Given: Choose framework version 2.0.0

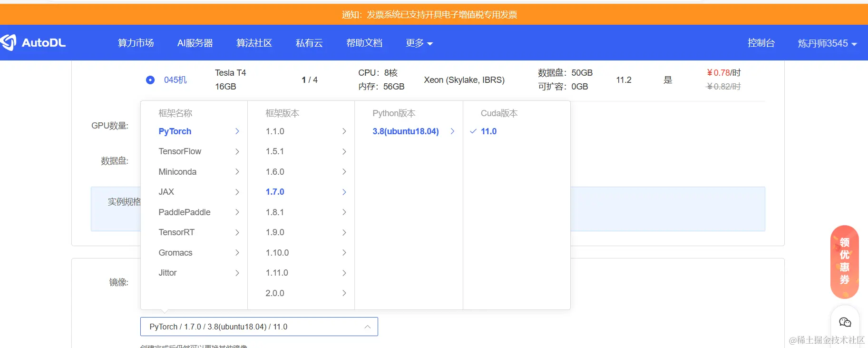Looking at the screenshot, I should coord(275,293).
